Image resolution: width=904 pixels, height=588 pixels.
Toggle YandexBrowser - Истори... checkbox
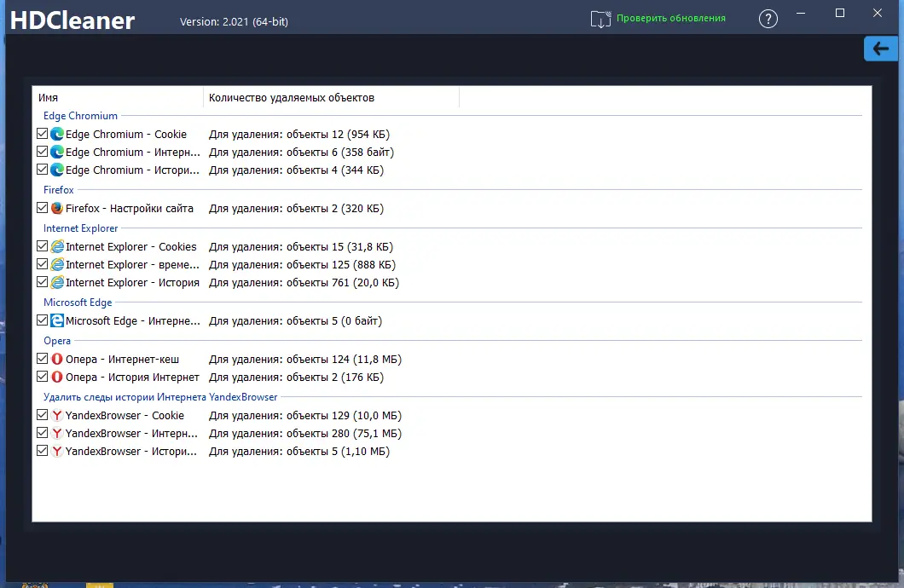pyautogui.click(x=42, y=450)
